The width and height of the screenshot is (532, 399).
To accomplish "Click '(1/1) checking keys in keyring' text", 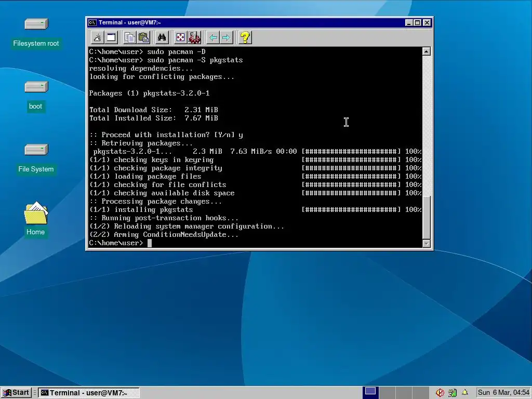I will tap(151, 160).
